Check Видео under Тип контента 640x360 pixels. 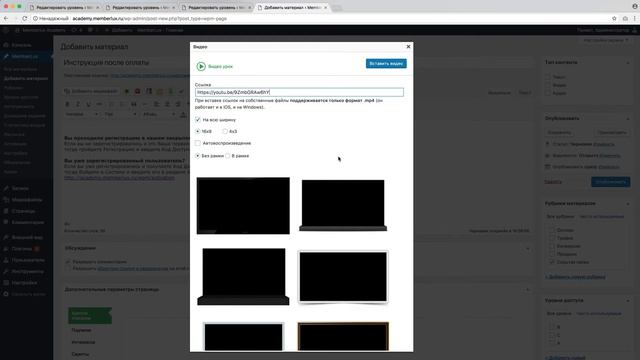548,85
